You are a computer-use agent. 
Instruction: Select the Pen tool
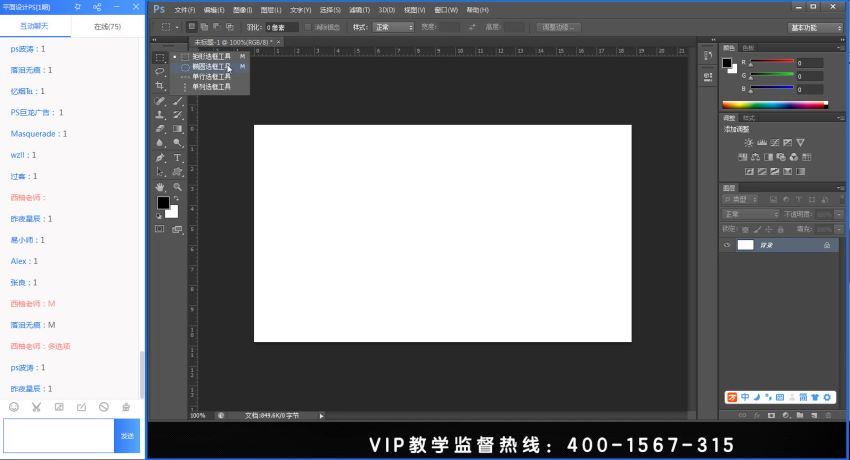[x=159, y=158]
